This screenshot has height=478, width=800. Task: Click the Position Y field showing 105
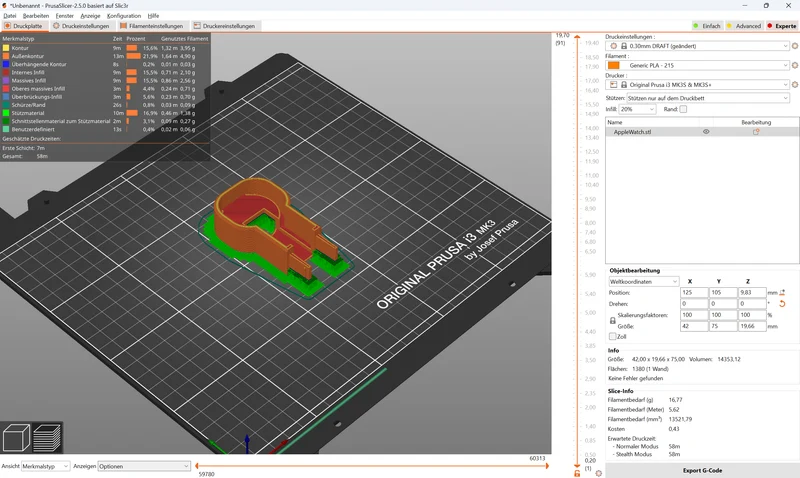click(723, 292)
